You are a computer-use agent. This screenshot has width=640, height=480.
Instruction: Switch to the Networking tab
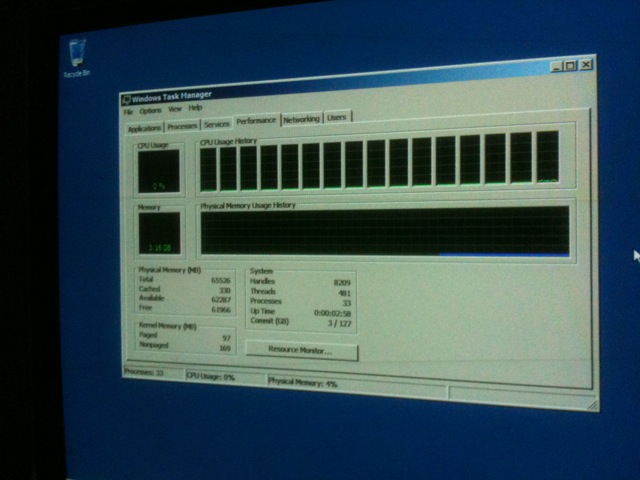(301, 119)
